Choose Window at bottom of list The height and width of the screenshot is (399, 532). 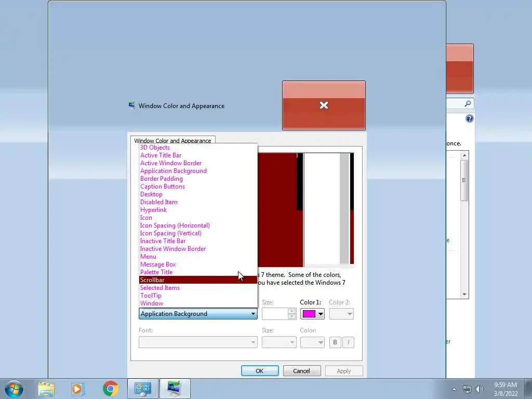pos(198,303)
